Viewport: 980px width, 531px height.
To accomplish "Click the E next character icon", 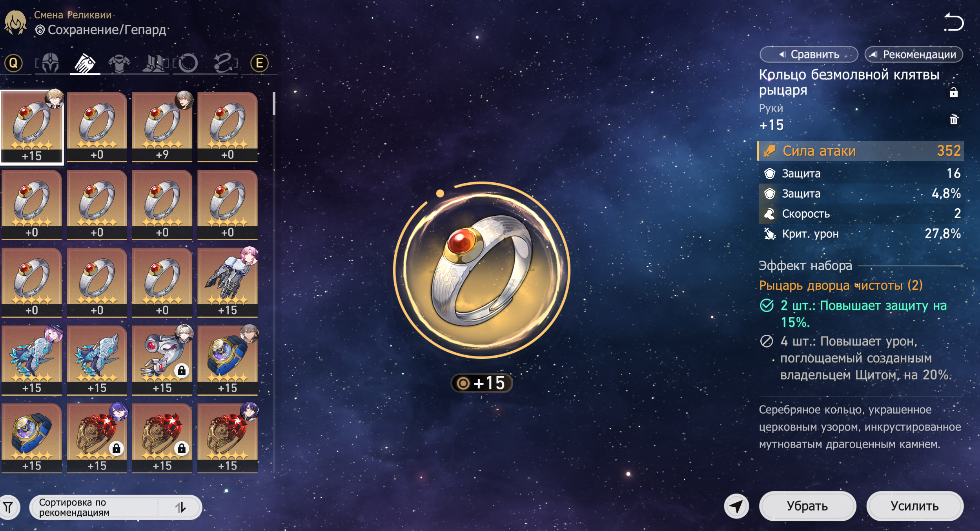I will pyautogui.click(x=259, y=63).
